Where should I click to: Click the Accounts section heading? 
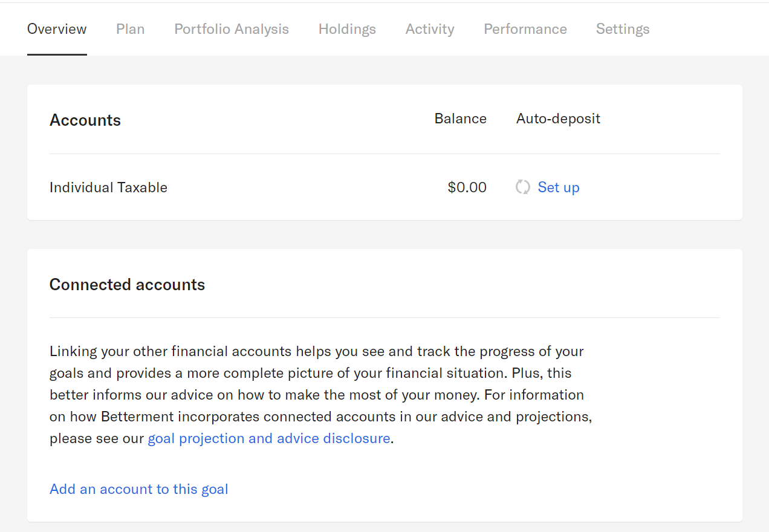(85, 120)
